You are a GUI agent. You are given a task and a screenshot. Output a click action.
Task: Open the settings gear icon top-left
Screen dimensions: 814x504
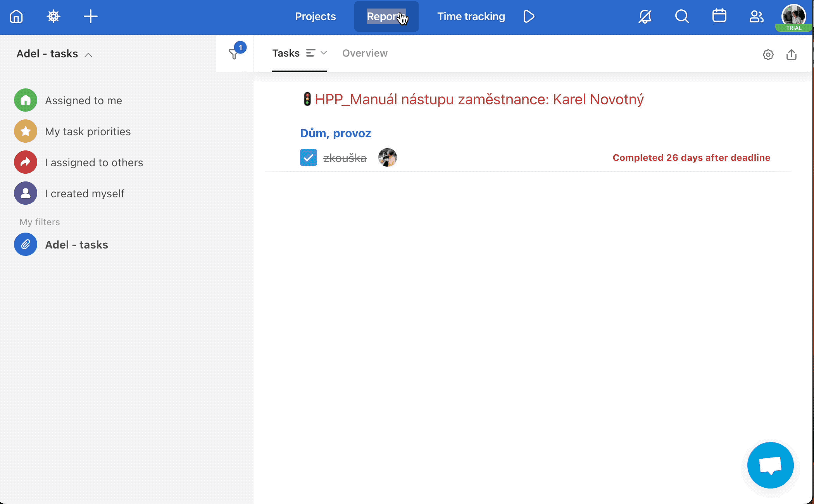(53, 16)
